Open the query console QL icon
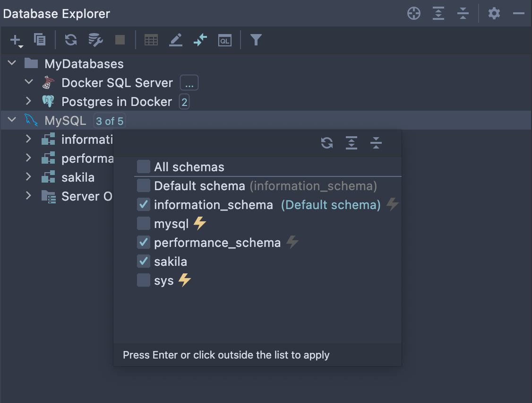 pos(224,40)
